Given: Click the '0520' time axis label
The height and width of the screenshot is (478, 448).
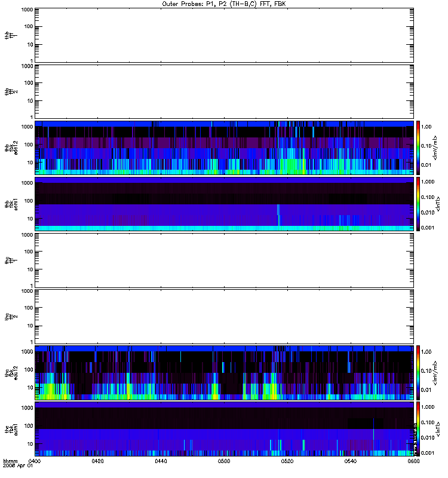Looking at the screenshot, I should 287,461.
